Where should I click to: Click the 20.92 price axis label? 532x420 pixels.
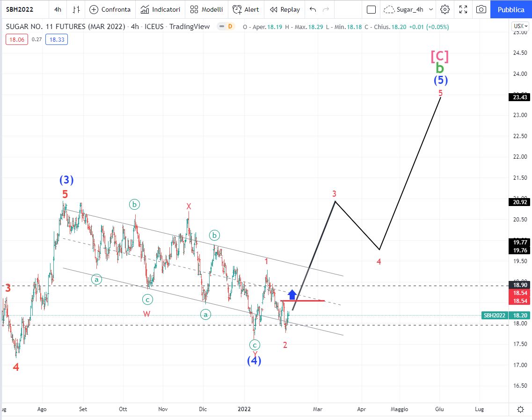coord(520,202)
